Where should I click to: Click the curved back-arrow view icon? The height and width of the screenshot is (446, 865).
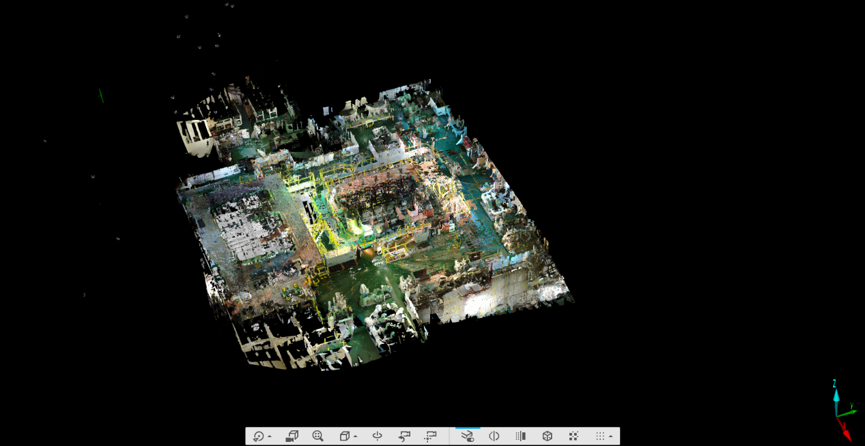(404, 436)
